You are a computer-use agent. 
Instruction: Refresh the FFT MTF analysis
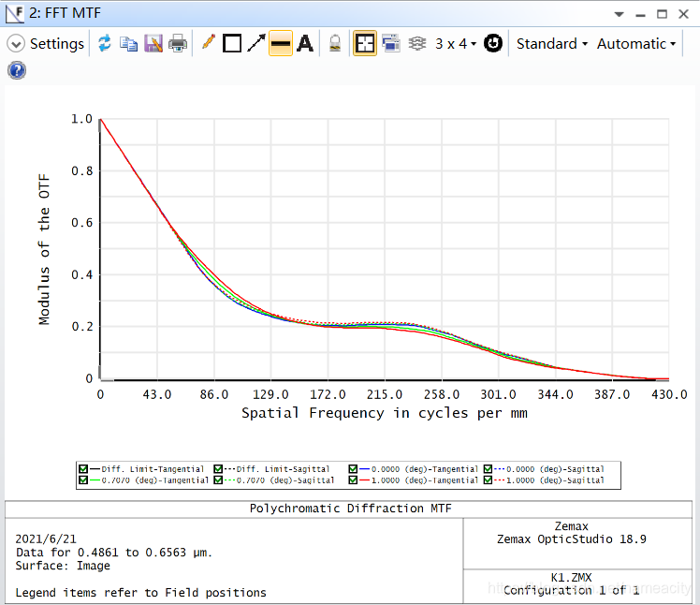point(105,43)
